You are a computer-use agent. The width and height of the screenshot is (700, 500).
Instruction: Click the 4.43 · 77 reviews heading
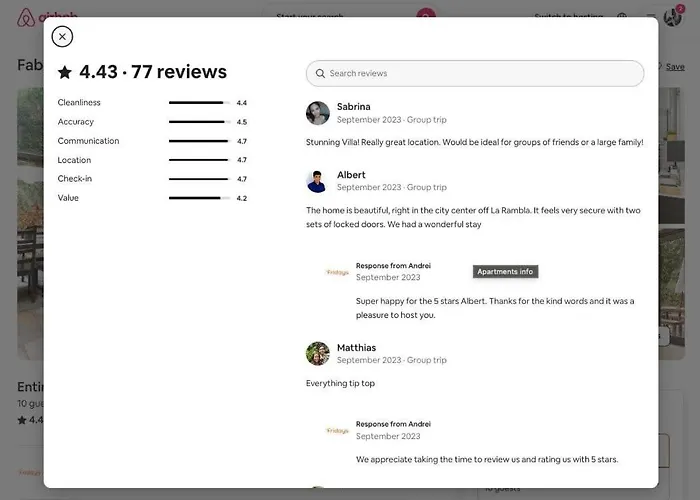pyautogui.click(x=153, y=72)
